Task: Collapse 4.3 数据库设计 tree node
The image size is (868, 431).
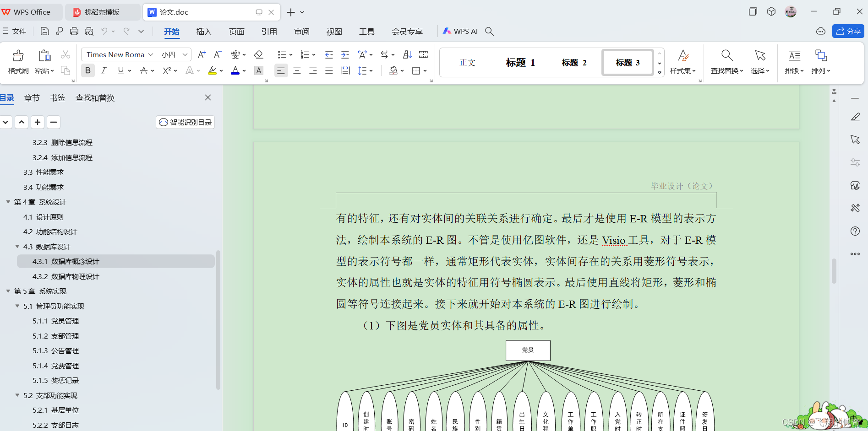Action: click(x=17, y=247)
